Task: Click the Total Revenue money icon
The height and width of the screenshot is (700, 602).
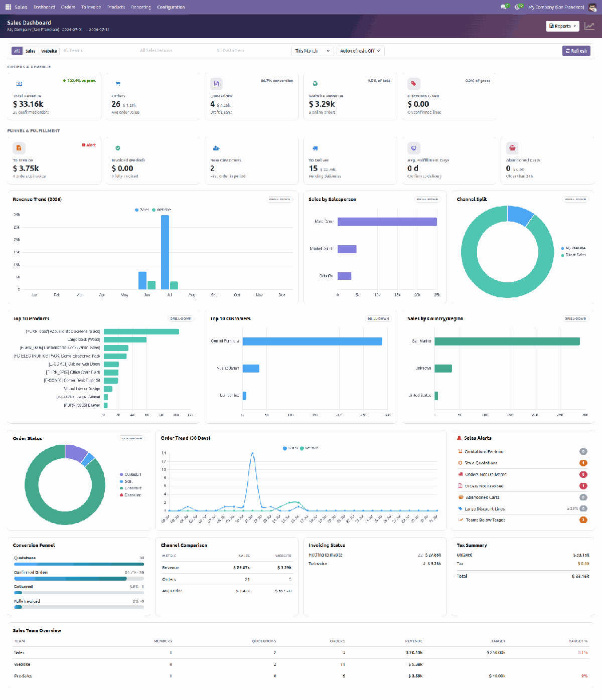Action: click(19, 84)
